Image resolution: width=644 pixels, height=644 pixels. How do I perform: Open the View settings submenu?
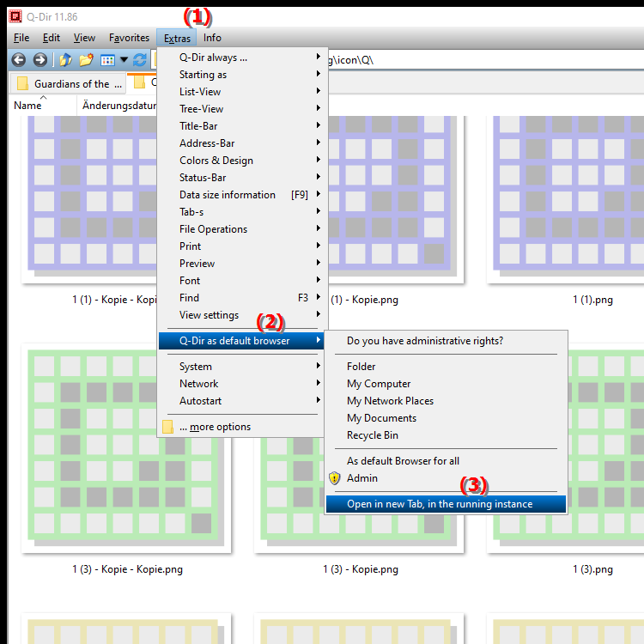click(x=241, y=315)
